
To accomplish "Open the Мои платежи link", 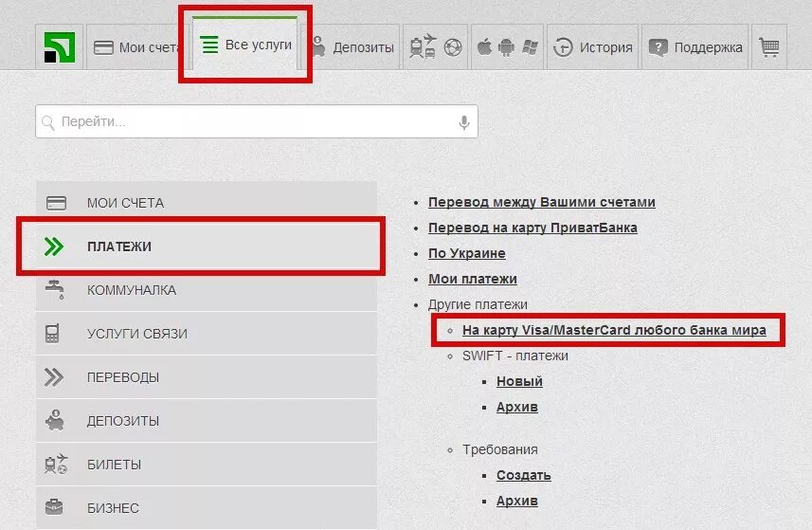I will 472,279.
